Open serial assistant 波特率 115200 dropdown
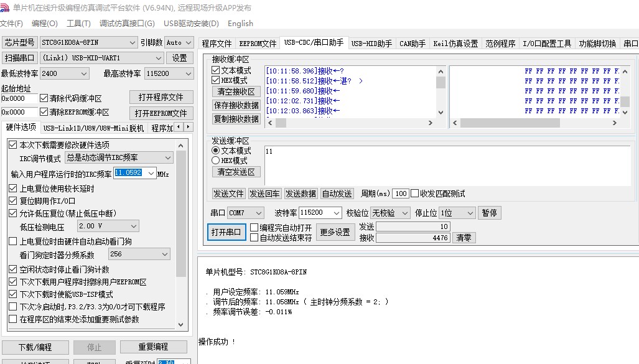Image resolution: width=639 pixels, height=364 pixels. pyautogui.click(x=336, y=213)
